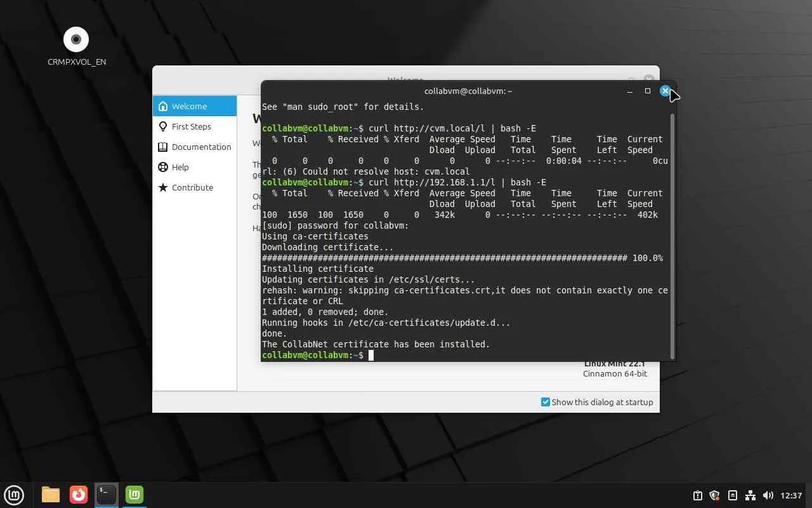The height and width of the screenshot is (508, 812).
Task: Minimize the terminal window
Action: pos(629,91)
